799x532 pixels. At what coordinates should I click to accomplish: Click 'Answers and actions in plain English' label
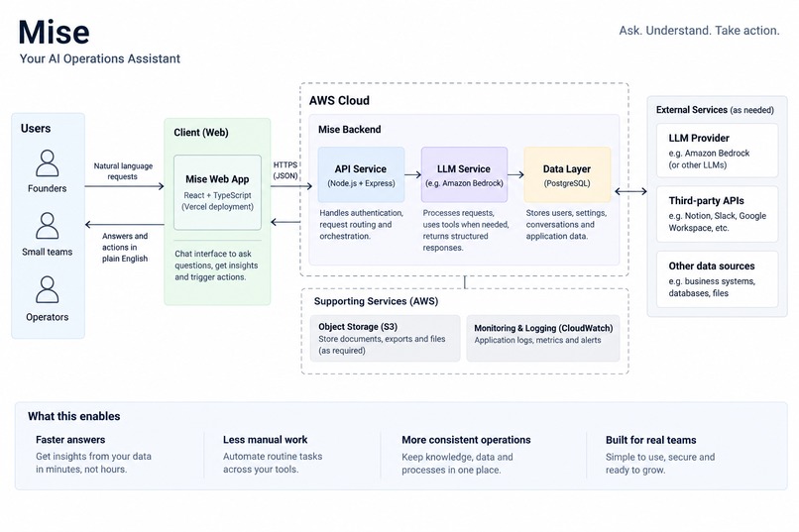click(x=125, y=247)
